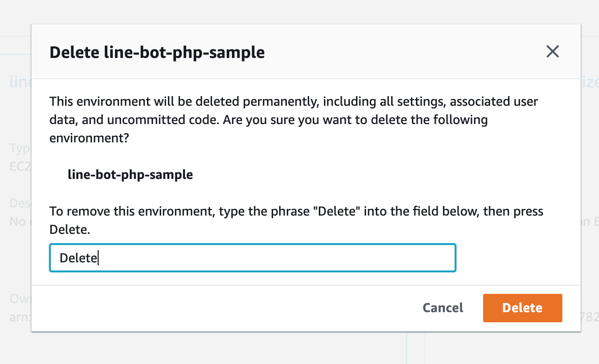Click the dimmed "on E" text at right edge
Screen dimensions: 599x364
(x=590, y=221)
